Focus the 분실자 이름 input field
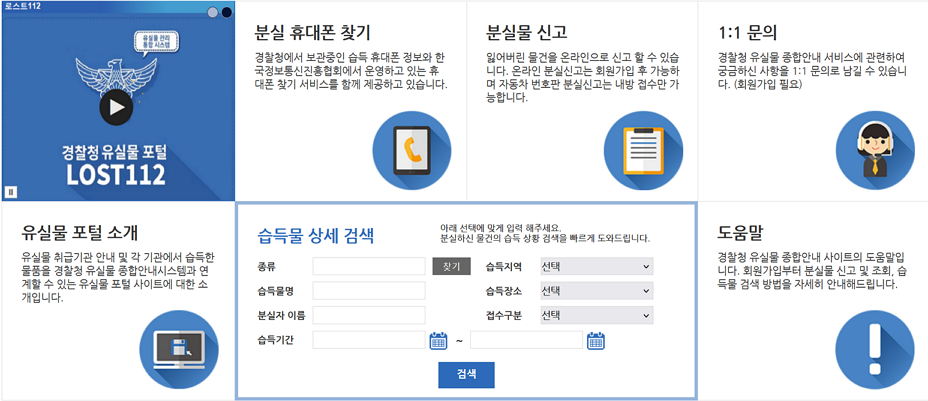This screenshot has width=928, height=401. [x=369, y=315]
